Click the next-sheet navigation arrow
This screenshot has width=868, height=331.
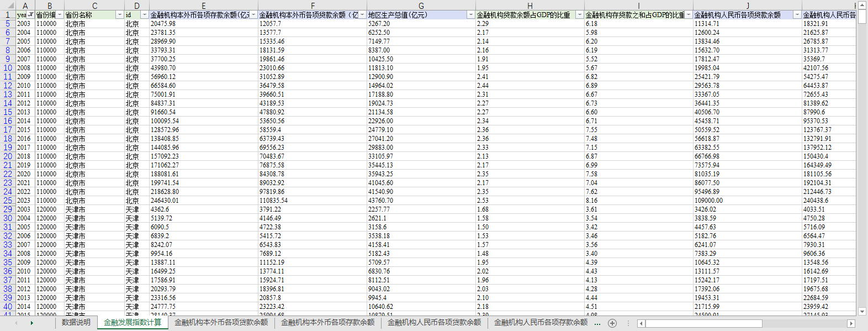(x=31, y=323)
